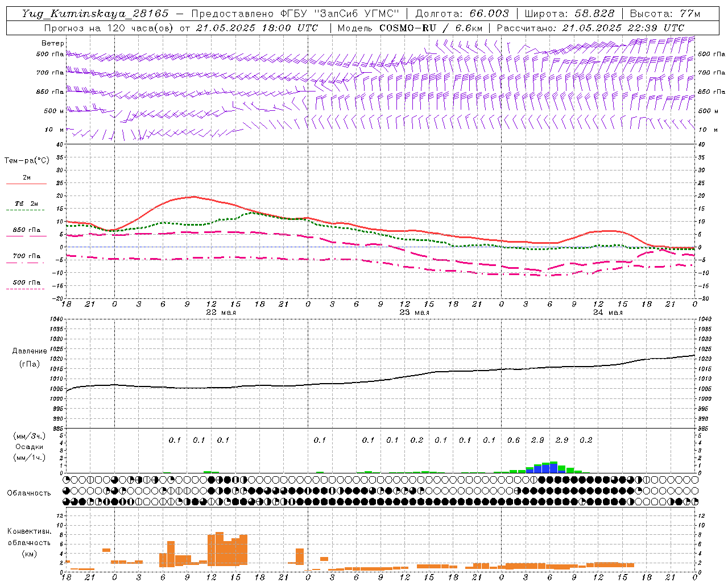Click the (мм/3ч.) unit label
The height and width of the screenshot is (582, 728).
pyautogui.click(x=29, y=436)
